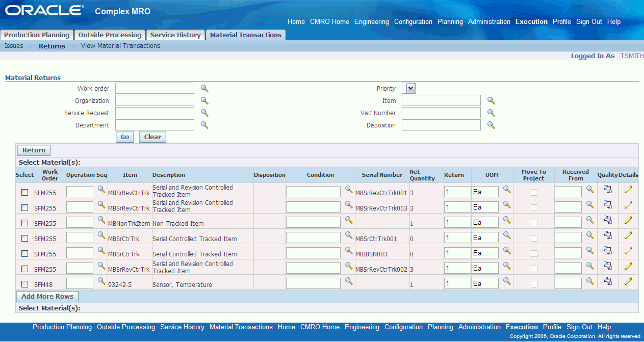The width and height of the screenshot is (644, 342).
Task: Open Received From lookup for MBNonTrkItem row
Action: [590, 220]
